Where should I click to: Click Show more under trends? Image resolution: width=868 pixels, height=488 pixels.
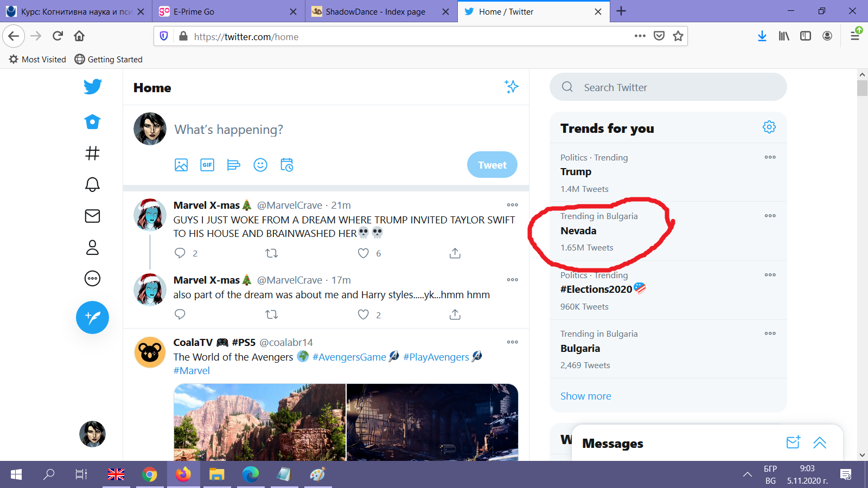tap(586, 396)
